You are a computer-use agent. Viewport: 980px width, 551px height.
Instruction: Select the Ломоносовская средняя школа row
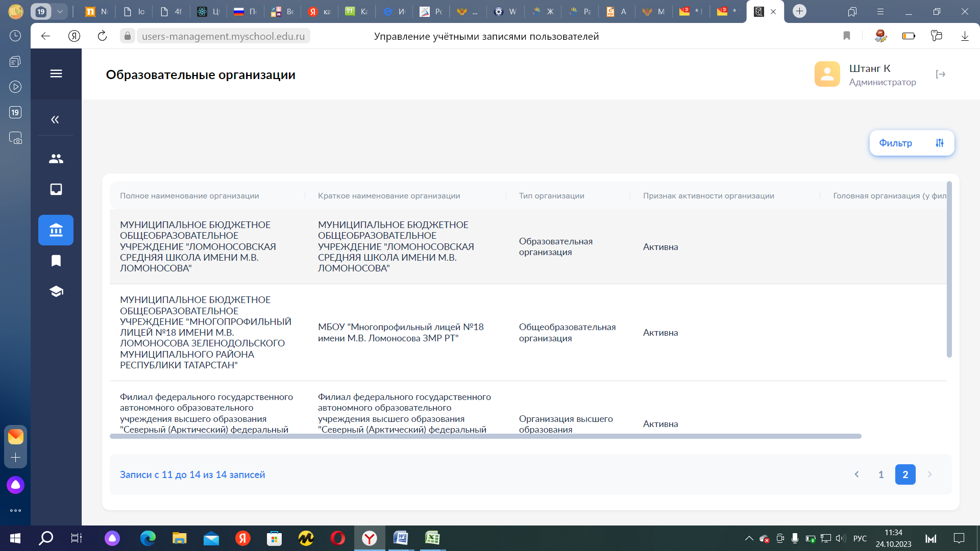(528, 246)
